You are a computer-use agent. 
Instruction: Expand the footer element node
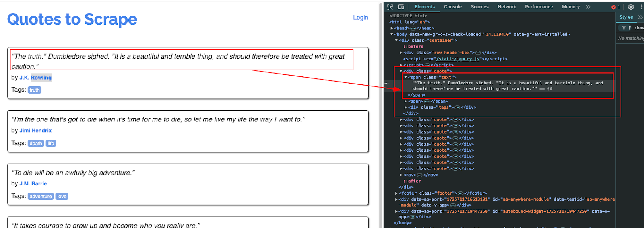tap(396, 193)
